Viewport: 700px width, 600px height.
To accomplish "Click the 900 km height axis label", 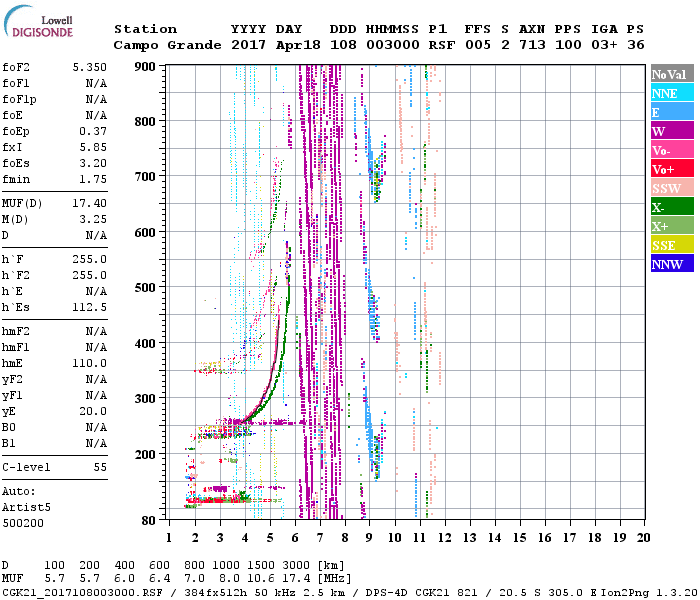I will pyautogui.click(x=145, y=67).
